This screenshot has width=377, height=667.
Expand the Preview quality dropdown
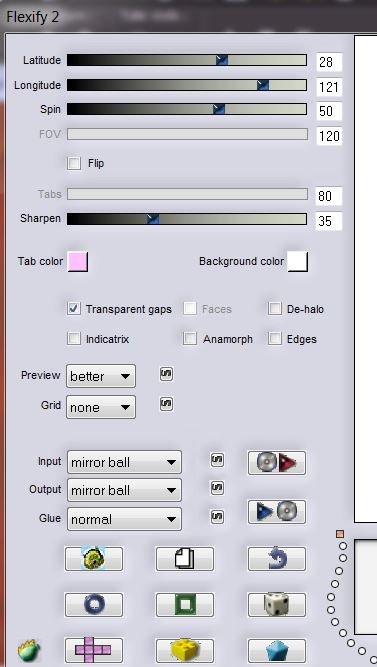tap(101, 376)
